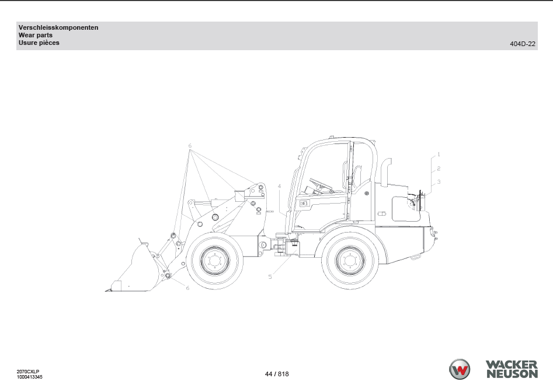The width and height of the screenshot is (553, 392).
Task: Select the loader bucket in the drawing
Action: pyautogui.click(x=132, y=271)
